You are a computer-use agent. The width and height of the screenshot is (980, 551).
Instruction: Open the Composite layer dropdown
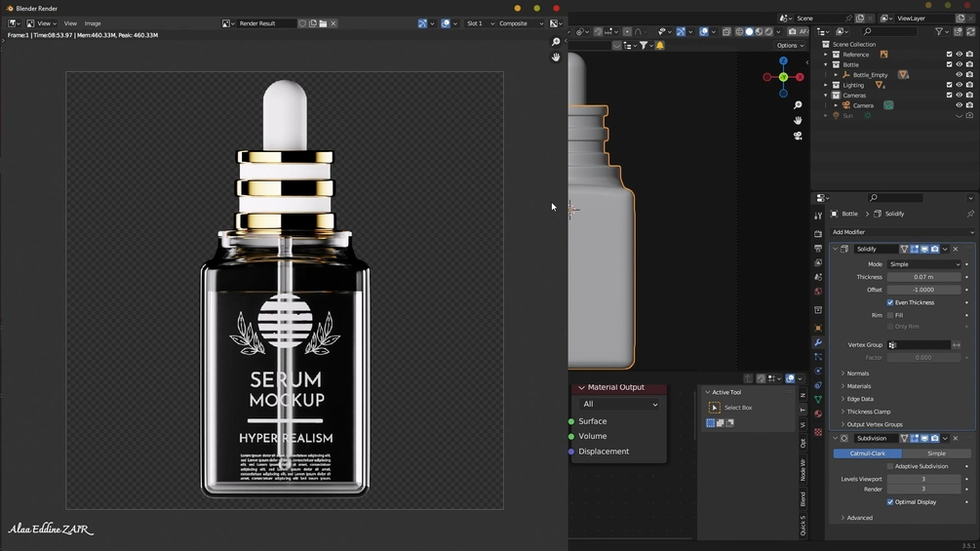tap(521, 23)
